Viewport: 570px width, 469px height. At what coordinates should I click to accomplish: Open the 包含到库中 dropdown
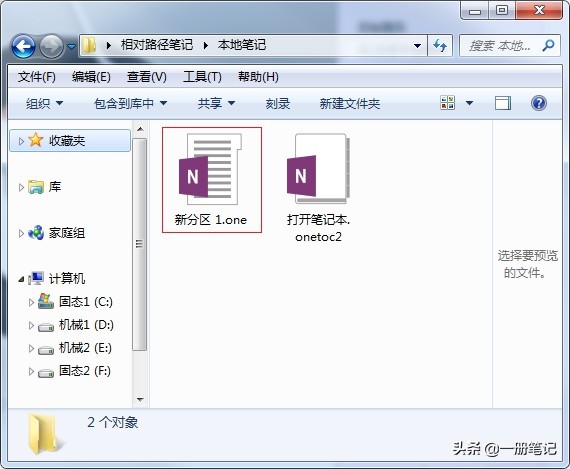[130, 104]
